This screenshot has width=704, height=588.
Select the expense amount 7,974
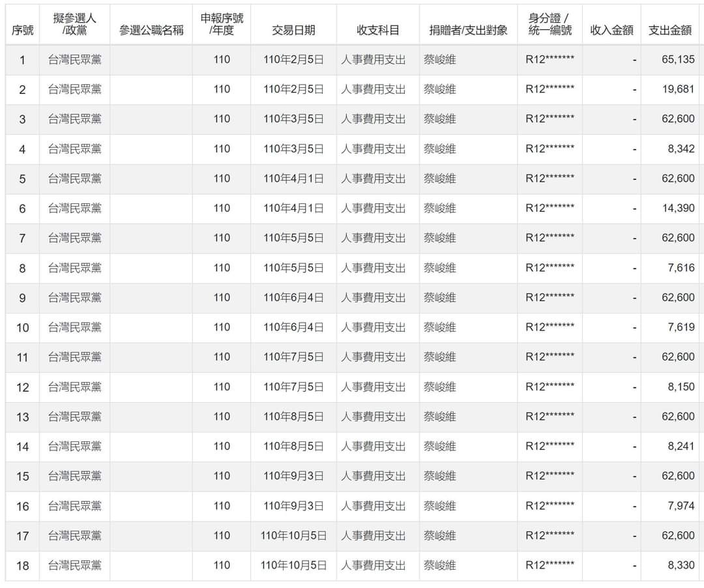tap(681, 505)
